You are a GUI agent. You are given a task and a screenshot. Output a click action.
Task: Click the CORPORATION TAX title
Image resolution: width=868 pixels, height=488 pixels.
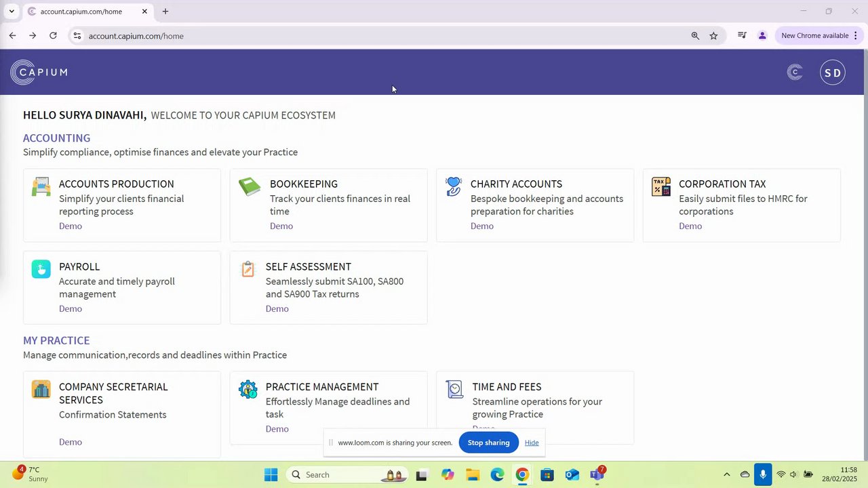tap(722, 184)
